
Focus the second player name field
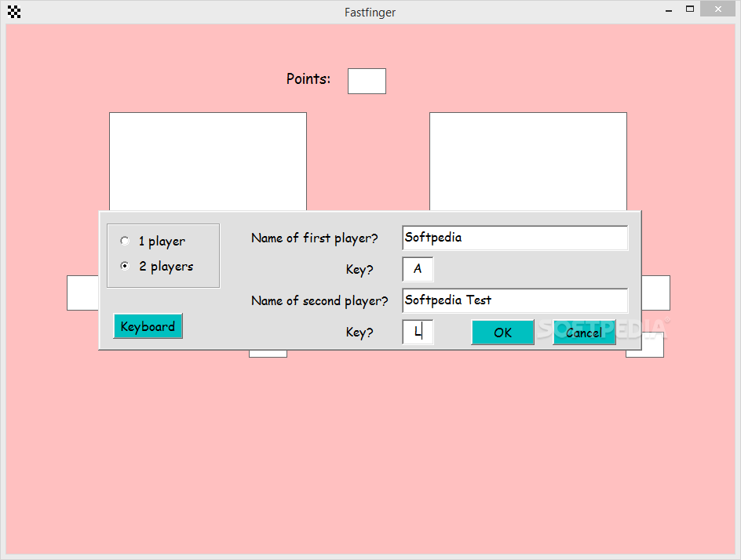click(515, 300)
